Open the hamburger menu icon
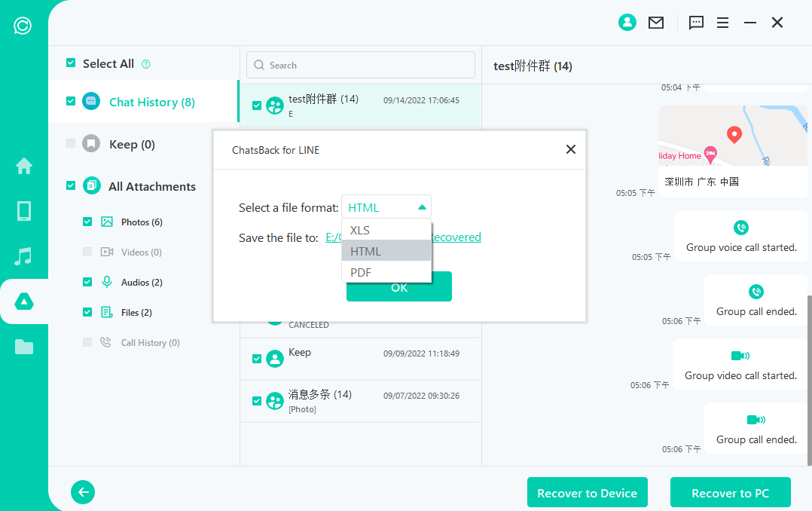The width and height of the screenshot is (812, 511). tap(722, 23)
